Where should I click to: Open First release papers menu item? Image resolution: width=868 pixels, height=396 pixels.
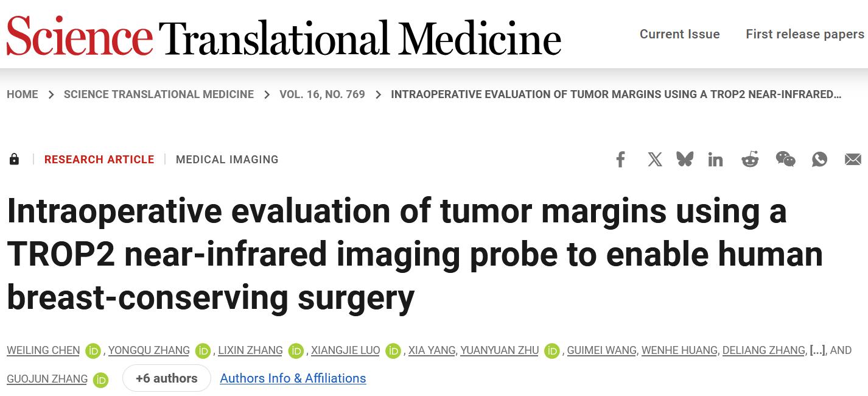805,34
